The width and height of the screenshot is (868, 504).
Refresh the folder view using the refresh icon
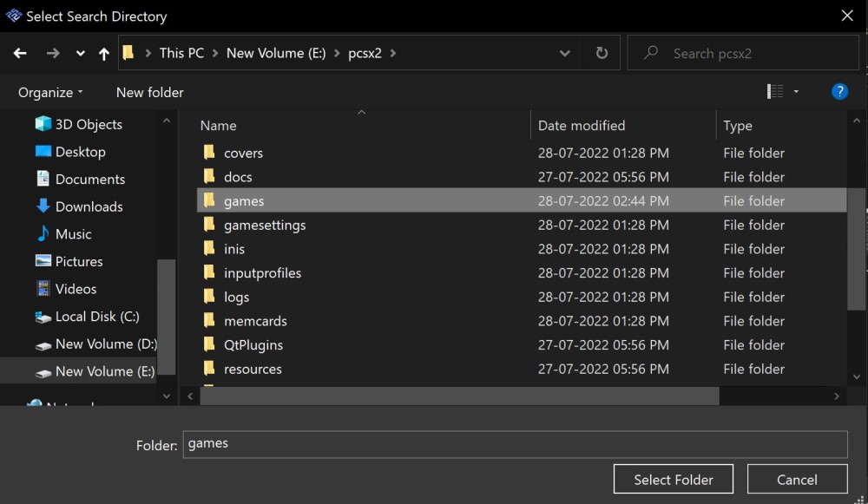click(601, 53)
